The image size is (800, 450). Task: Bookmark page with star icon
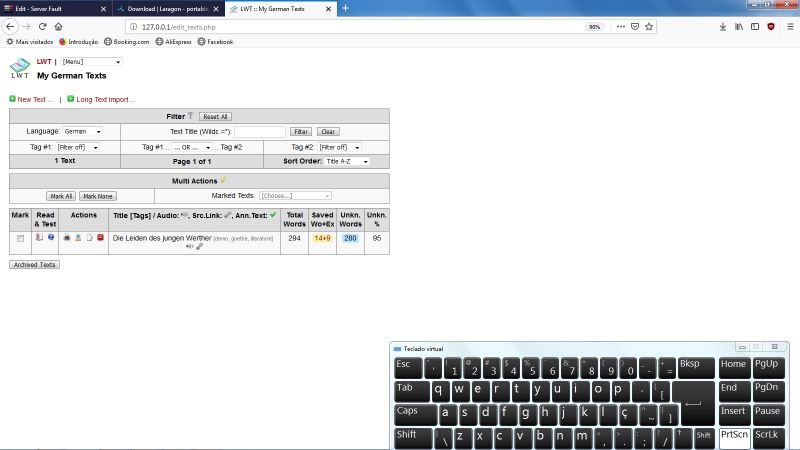point(649,27)
